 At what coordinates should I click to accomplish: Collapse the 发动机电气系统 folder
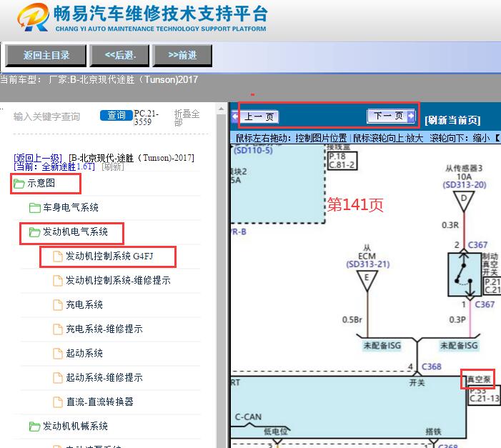click(x=76, y=232)
